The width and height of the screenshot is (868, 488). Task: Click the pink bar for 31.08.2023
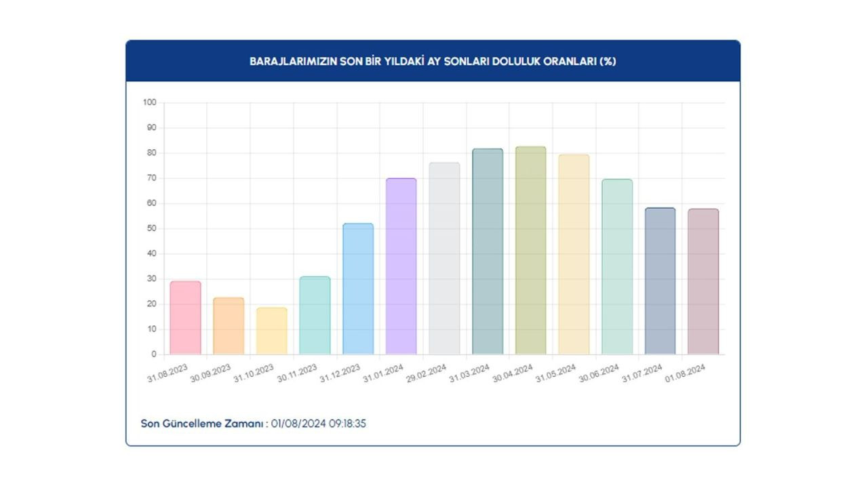(x=185, y=318)
